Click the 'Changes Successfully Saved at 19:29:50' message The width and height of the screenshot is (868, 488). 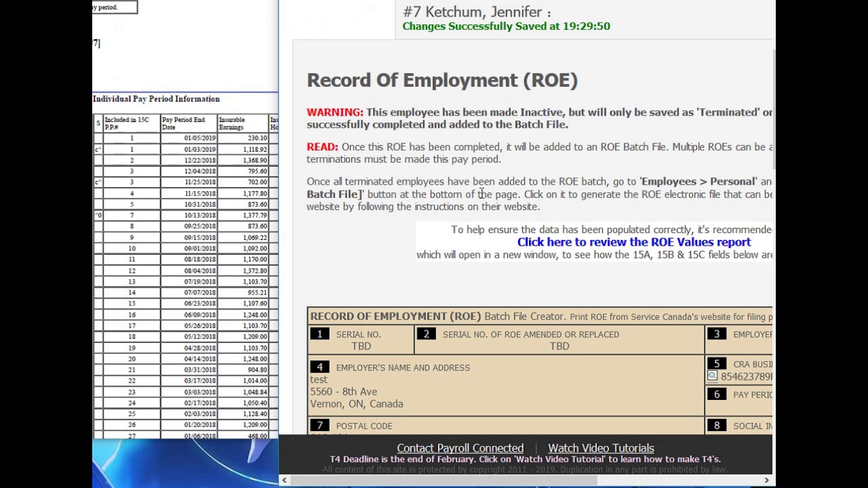506,26
